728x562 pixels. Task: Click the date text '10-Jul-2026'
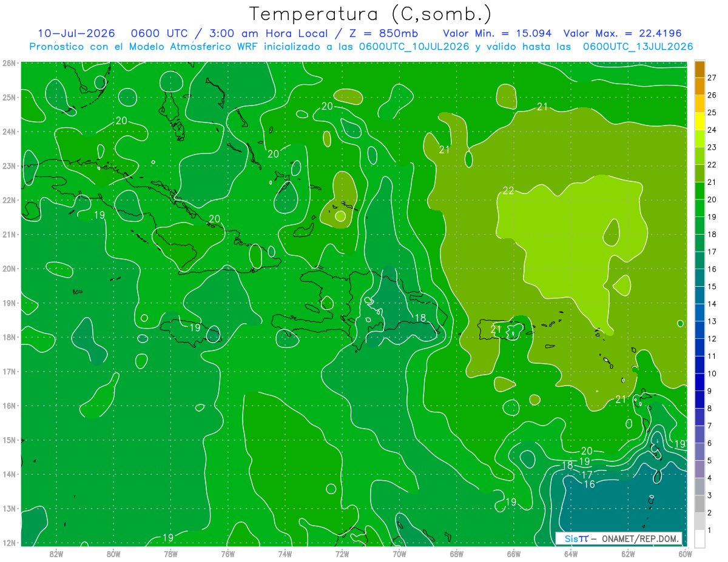tap(76, 33)
